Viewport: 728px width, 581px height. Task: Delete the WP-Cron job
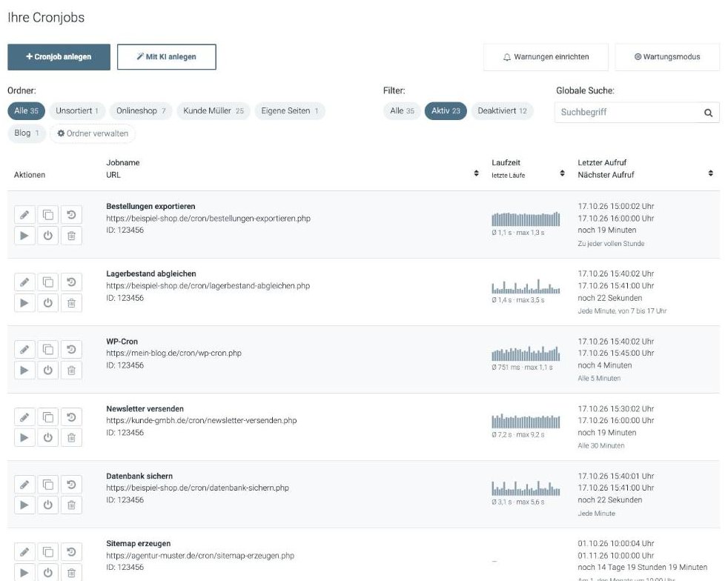[71, 371]
